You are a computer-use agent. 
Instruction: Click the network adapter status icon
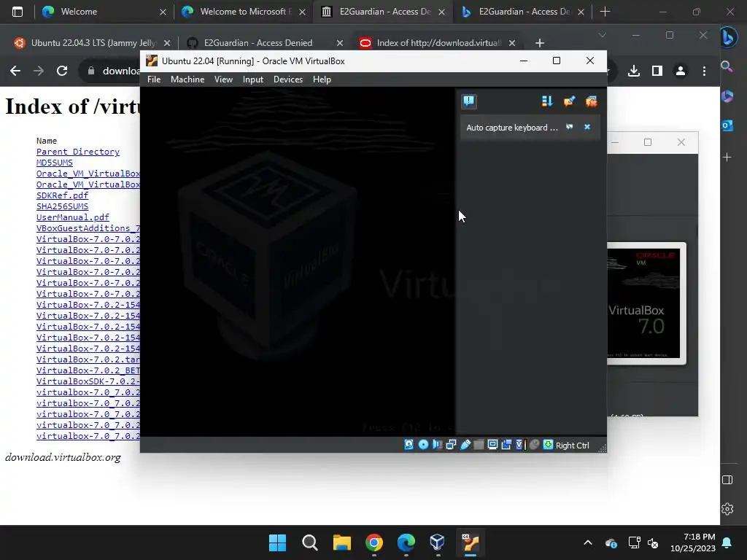[x=451, y=445]
